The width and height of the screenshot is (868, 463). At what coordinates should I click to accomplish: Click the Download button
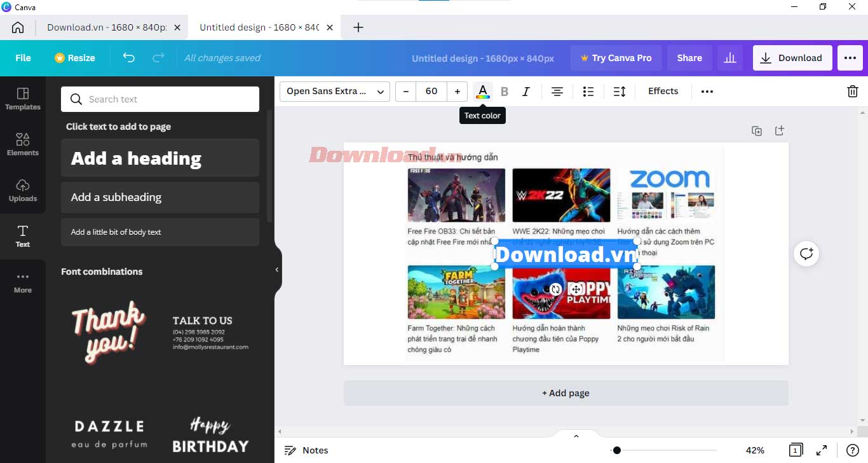point(792,58)
